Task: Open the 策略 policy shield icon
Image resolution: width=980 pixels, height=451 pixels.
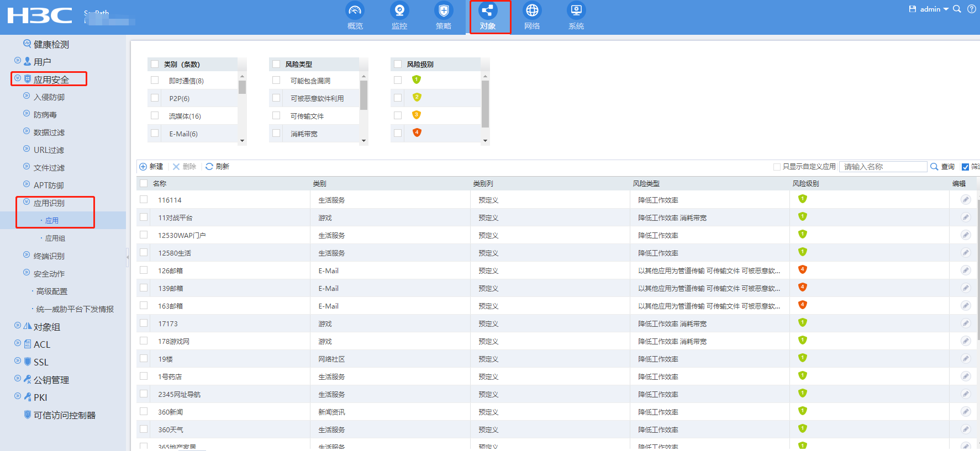Action: (x=444, y=10)
